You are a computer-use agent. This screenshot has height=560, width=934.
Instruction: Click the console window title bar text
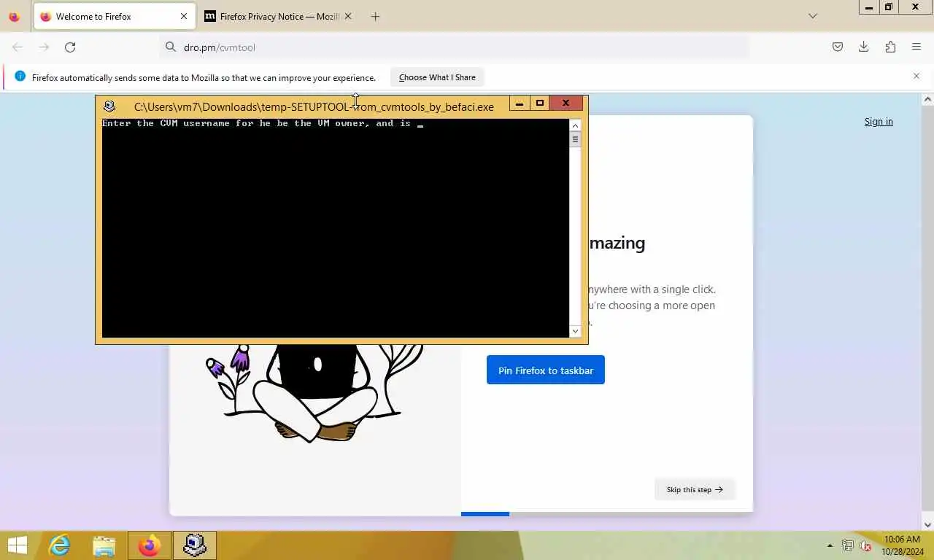click(314, 107)
